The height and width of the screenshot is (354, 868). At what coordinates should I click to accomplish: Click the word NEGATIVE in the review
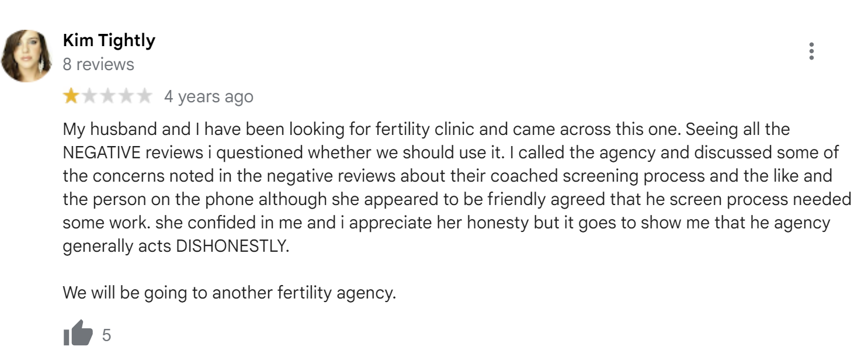[x=102, y=152]
